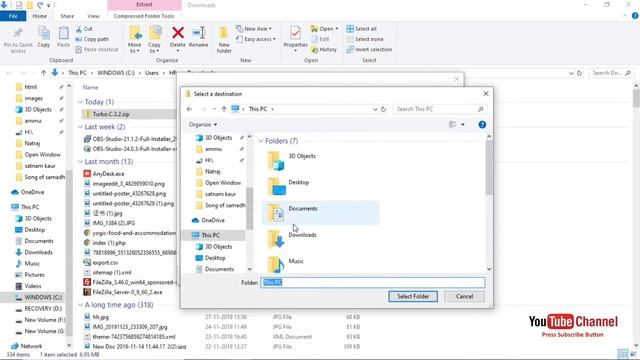Open dialog address bar history dropdown
This screenshot has height=360, width=640.
pyautogui.click(x=375, y=109)
